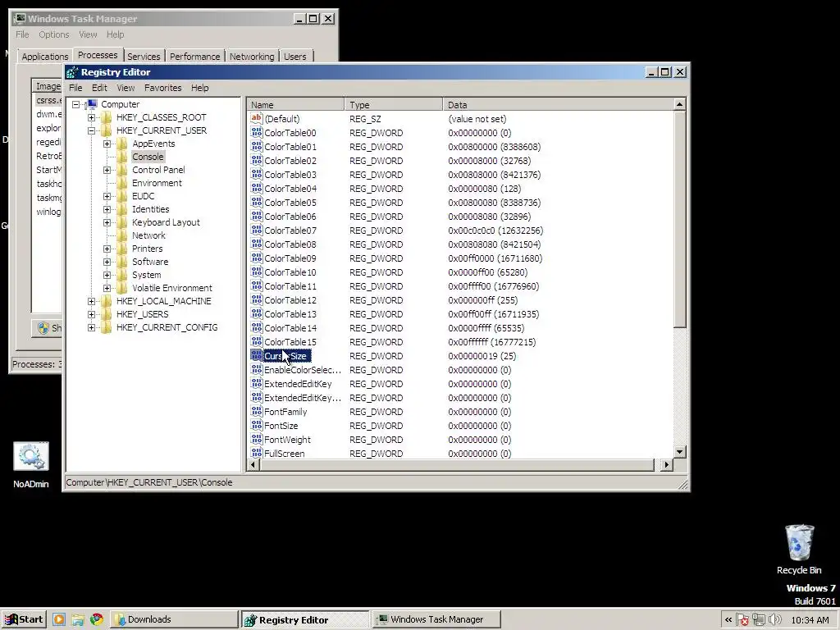Click the Action Center flag tray icon

pos(742,620)
